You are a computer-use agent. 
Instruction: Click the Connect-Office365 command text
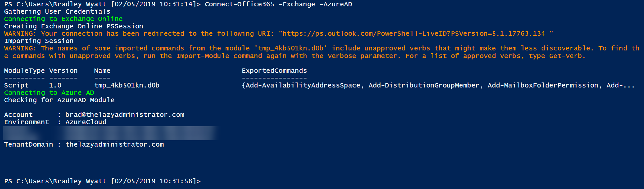[239, 4]
